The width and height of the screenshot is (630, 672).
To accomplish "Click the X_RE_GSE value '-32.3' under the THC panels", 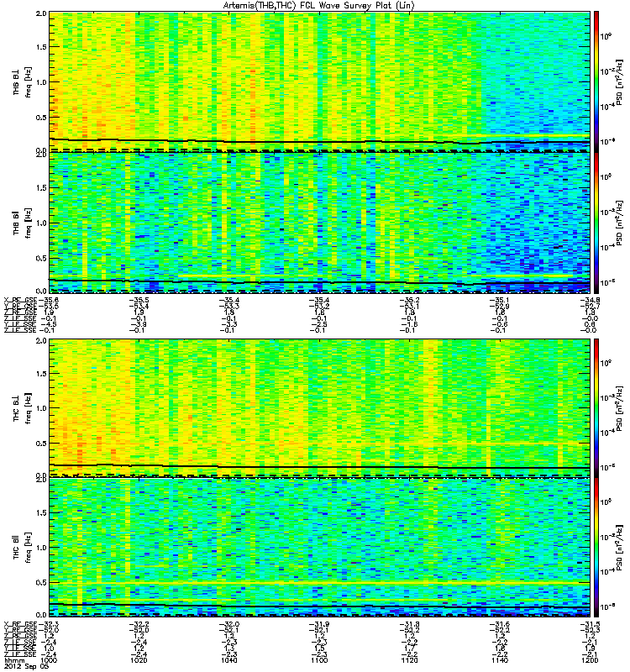I will click(49, 624).
